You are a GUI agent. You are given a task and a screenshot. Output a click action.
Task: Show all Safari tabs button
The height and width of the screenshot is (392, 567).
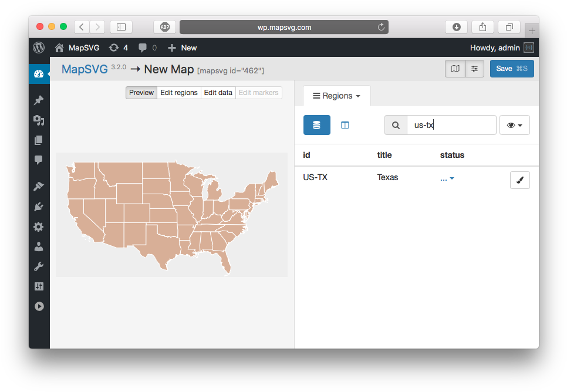pyautogui.click(x=509, y=27)
